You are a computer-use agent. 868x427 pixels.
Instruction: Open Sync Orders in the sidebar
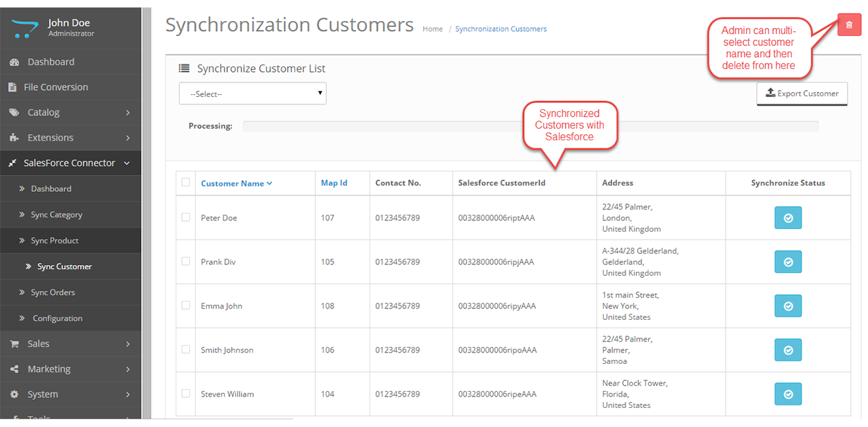(53, 293)
